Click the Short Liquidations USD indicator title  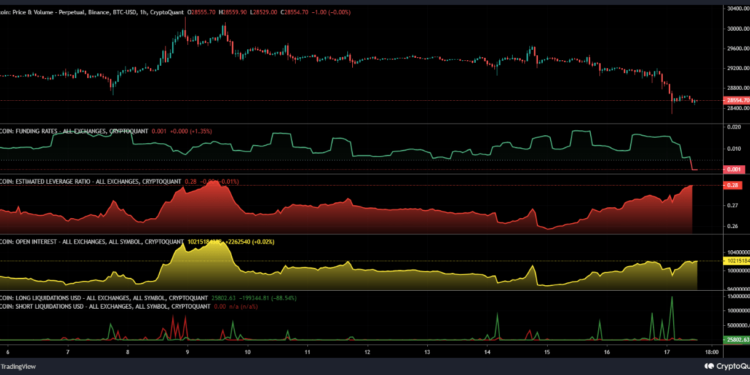[105, 306]
